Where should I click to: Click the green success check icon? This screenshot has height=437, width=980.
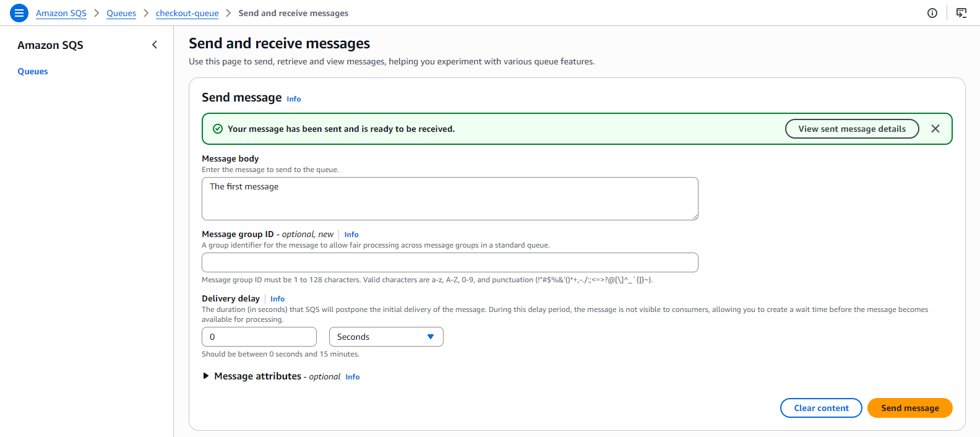(218, 129)
